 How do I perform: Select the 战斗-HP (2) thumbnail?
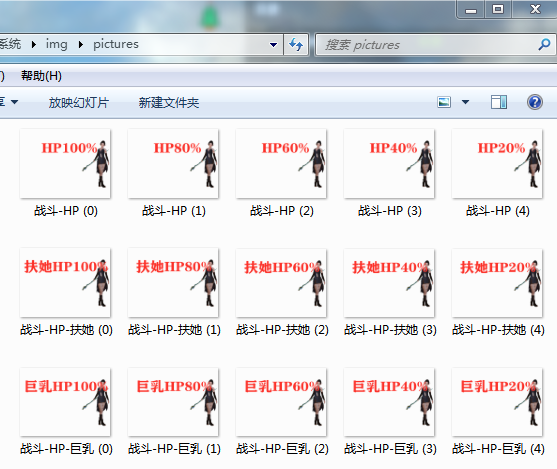point(281,164)
